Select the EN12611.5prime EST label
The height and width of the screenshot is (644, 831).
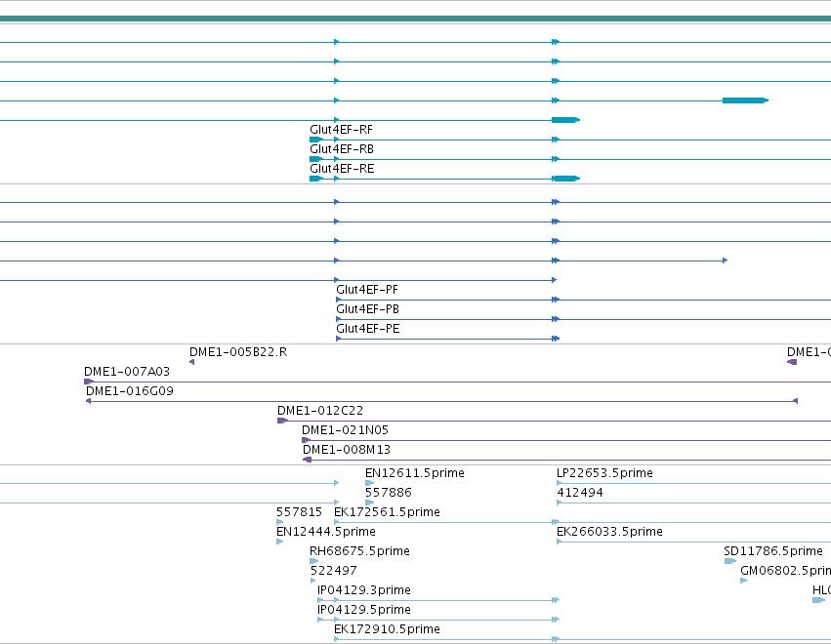[414, 473]
